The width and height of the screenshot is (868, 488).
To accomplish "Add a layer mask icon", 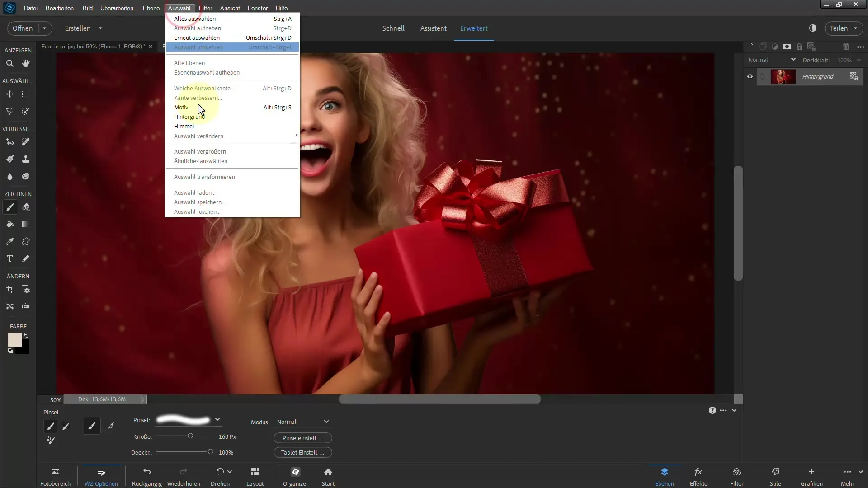I will point(787,47).
